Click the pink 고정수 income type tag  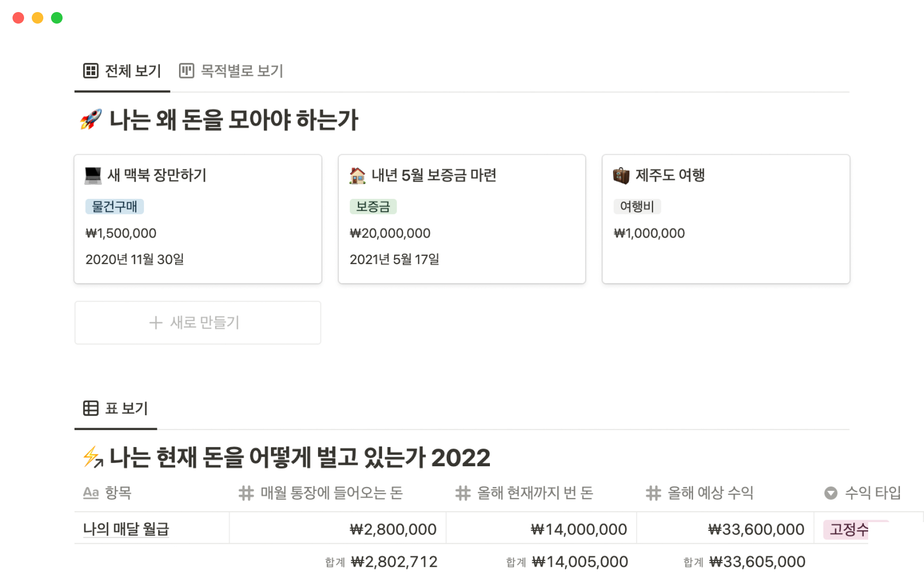click(x=848, y=529)
